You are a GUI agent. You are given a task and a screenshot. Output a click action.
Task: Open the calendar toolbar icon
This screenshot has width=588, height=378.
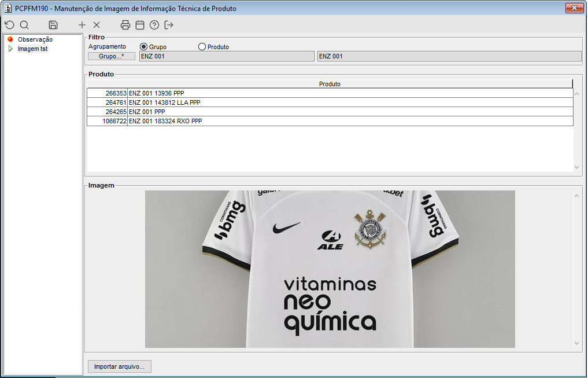140,25
